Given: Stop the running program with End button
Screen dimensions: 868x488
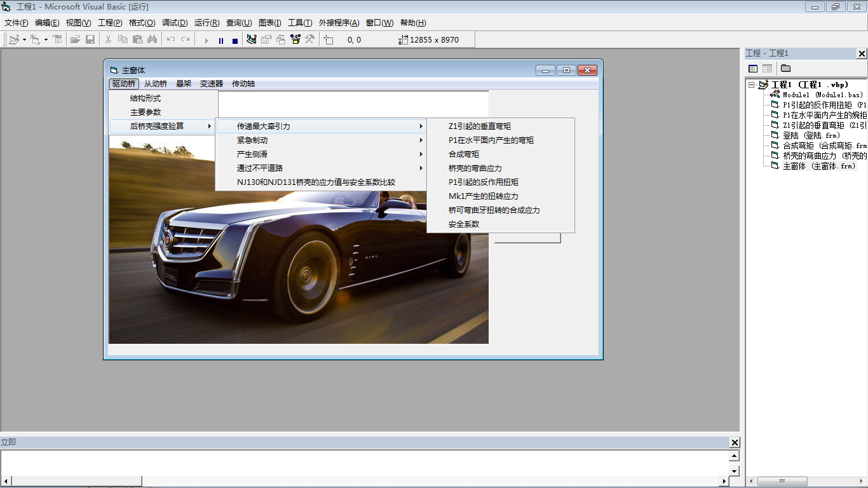Looking at the screenshot, I should 234,40.
